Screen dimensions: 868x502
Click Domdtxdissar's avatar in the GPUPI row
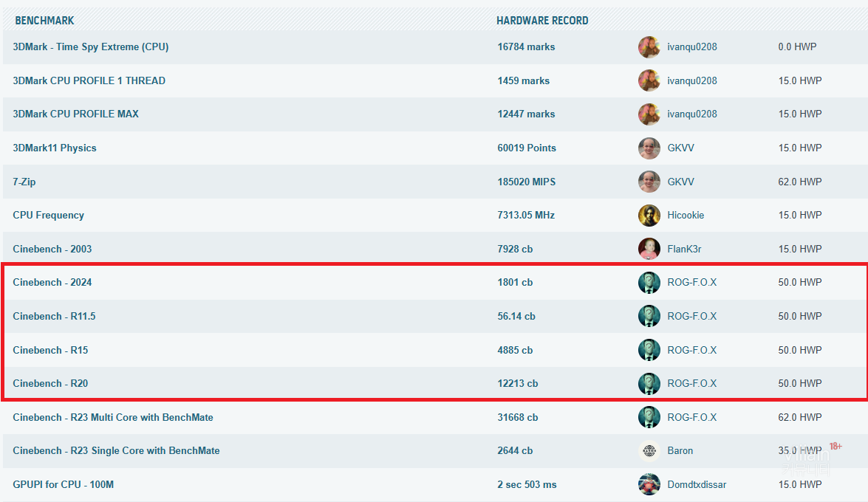pyautogui.click(x=649, y=484)
